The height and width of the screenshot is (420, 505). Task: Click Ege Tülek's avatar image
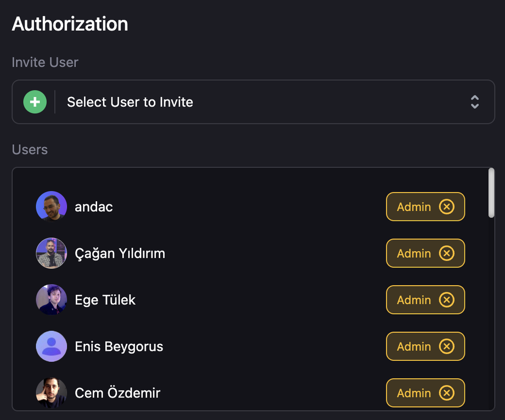pos(52,300)
